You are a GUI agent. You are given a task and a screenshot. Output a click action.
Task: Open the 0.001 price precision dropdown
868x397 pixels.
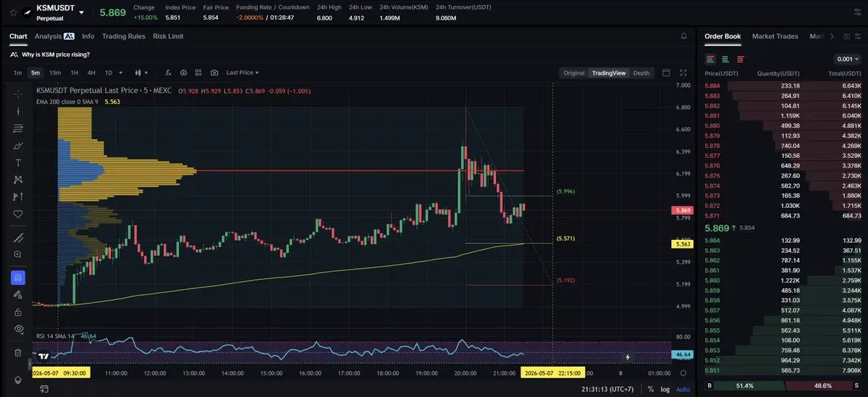click(x=848, y=59)
